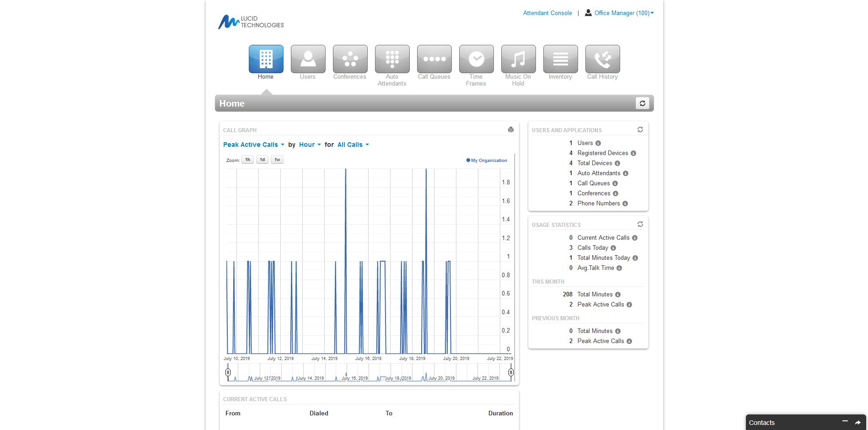This screenshot has height=430, width=868.
Task: Click the July 16 spike in the graph
Action: coord(346,261)
